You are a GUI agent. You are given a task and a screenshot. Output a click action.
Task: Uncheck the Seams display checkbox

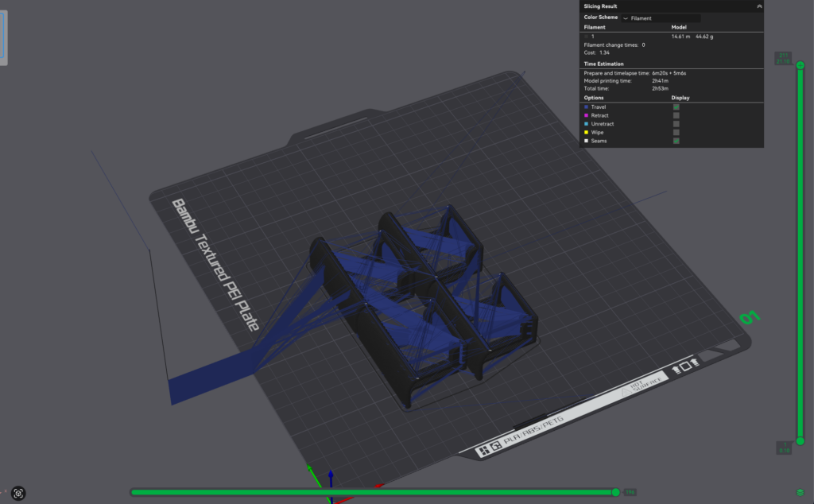tap(676, 141)
